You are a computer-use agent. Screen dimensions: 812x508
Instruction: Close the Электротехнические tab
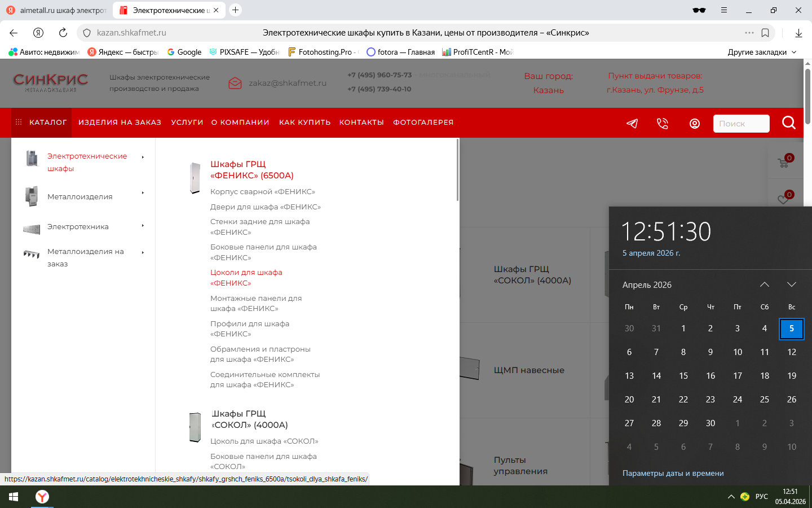[x=216, y=10]
